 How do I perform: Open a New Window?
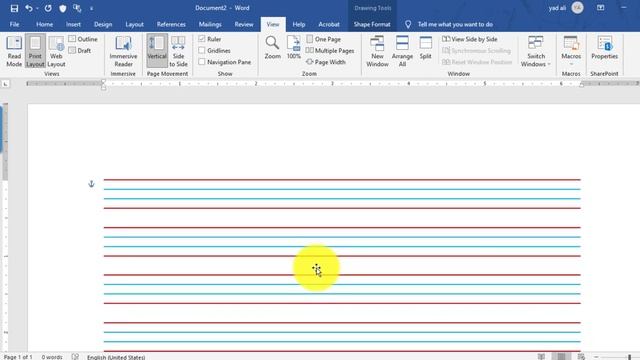coord(377,51)
